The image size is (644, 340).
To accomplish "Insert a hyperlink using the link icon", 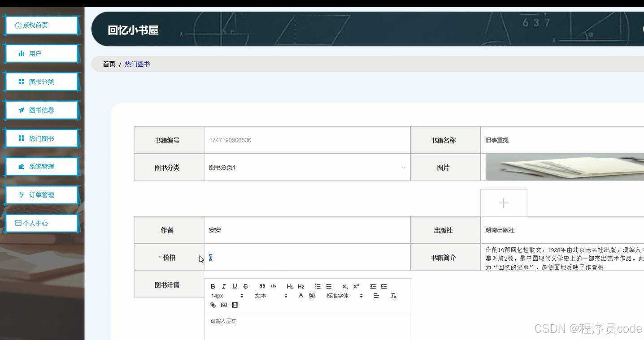I will click(213, 305).
